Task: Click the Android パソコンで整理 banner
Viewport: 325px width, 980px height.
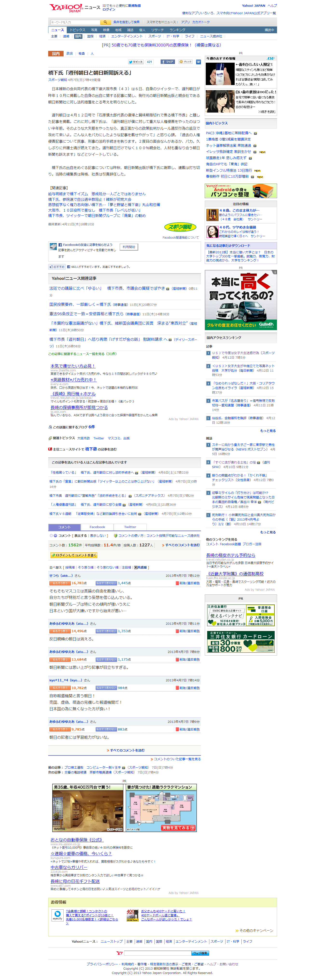Action: 241,191
